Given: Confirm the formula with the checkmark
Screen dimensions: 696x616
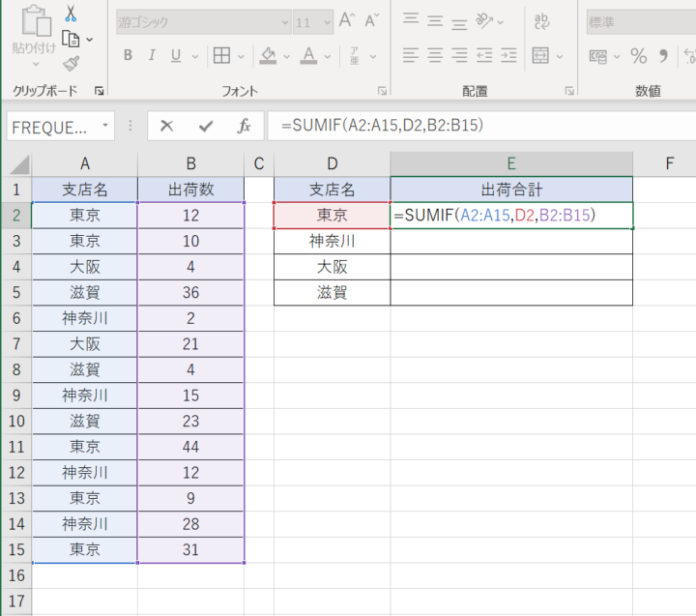Looking at the screenshot, I should click(x=206, y=126).
